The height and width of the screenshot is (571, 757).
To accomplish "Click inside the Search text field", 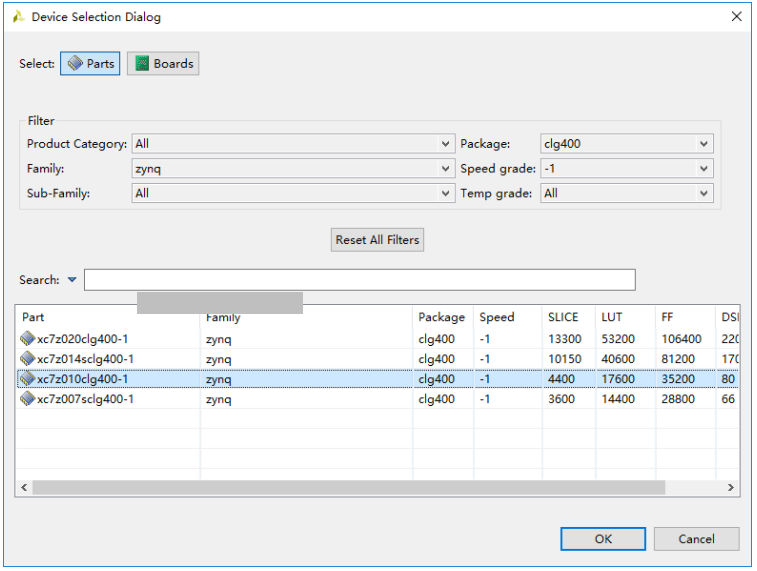I will pyautogui.click(x=360, y=280).
